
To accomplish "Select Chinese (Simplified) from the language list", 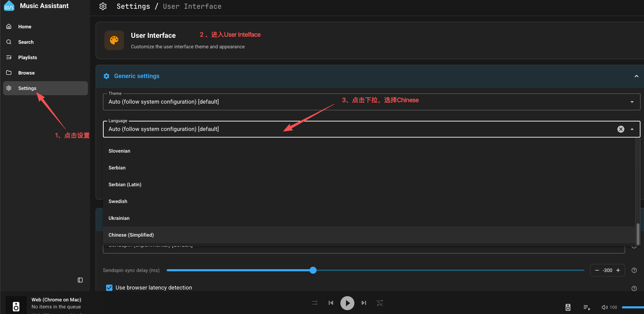I will coord(131,235).
